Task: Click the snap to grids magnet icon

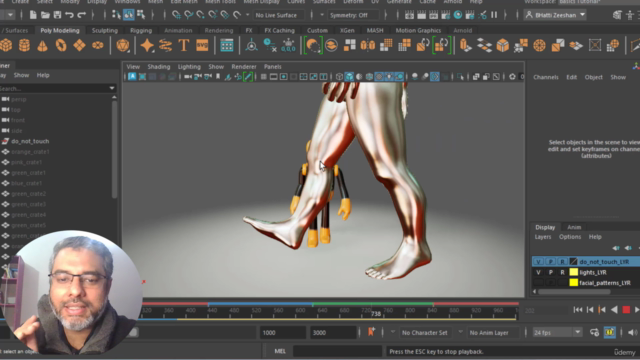Action: [176, 15]
